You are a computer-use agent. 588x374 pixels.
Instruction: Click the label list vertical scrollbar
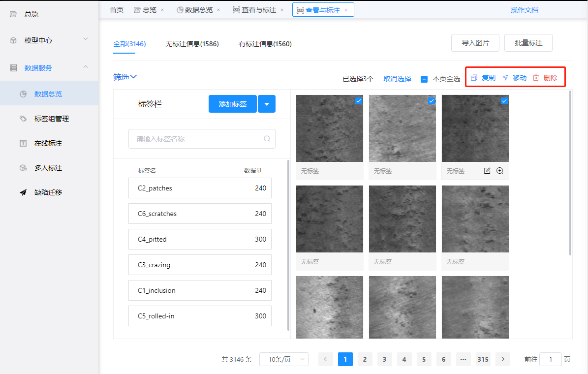click(x=288, y=246)
